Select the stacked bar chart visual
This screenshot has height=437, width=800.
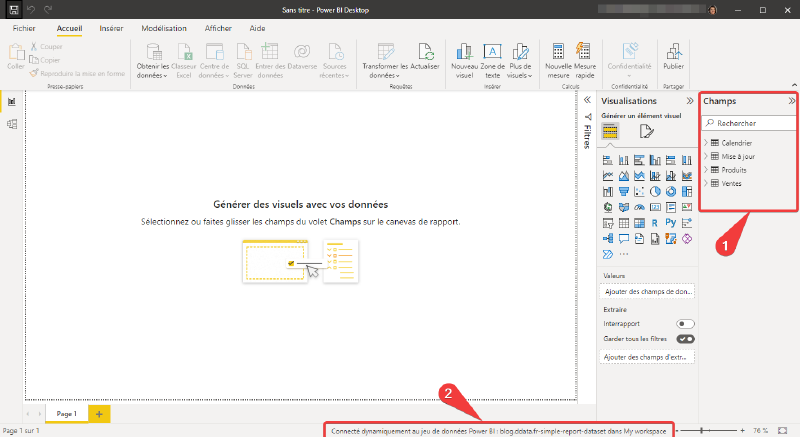(608, 160)
